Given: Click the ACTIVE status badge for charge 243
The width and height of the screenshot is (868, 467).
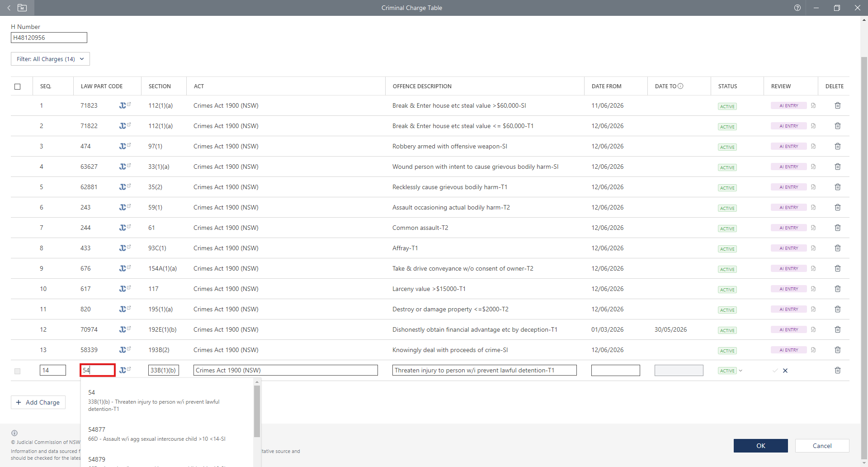Looking at the screenshot, I should [727, 208].
